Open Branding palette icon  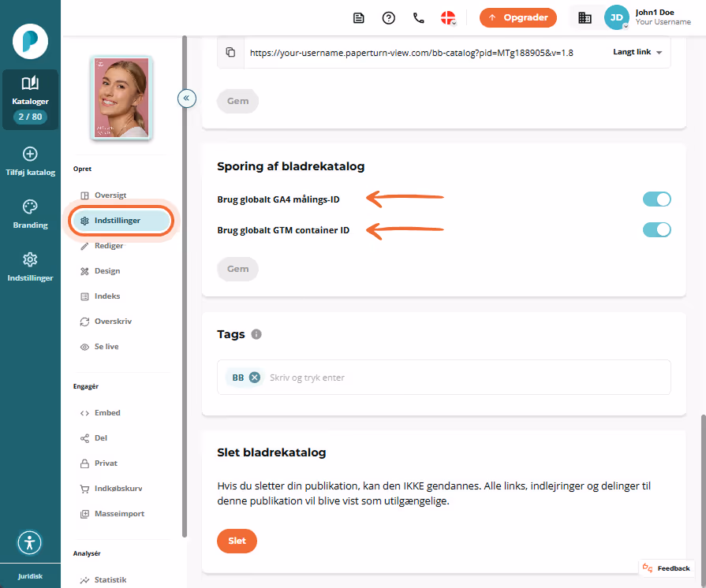(30, 207)
